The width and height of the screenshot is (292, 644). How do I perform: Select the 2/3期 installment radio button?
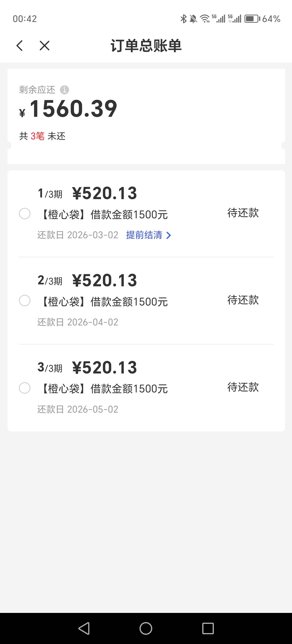25,300
